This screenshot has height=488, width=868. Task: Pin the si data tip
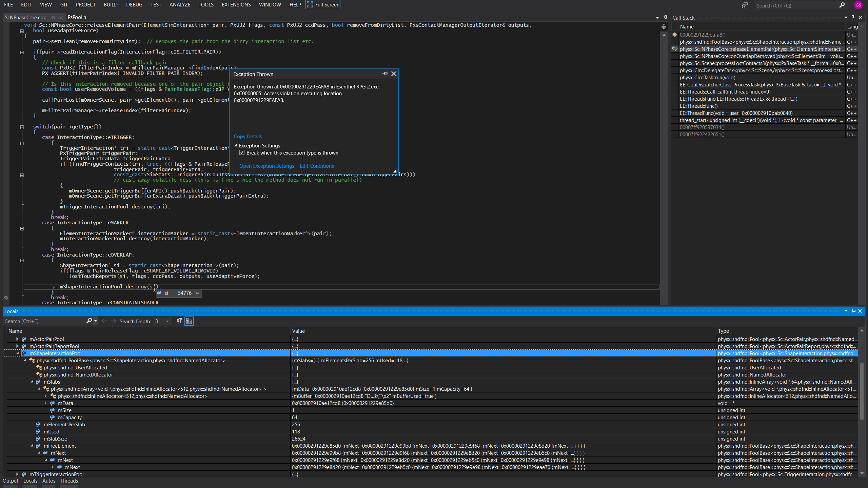pyautogui.click(x=197, y=293)
